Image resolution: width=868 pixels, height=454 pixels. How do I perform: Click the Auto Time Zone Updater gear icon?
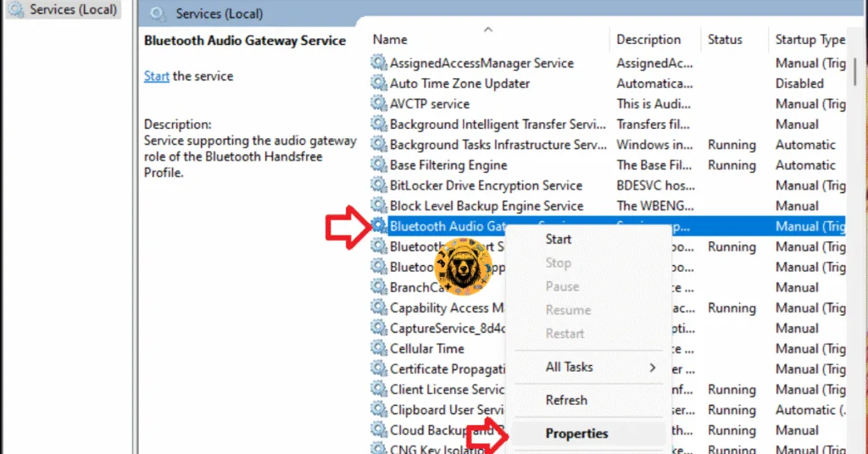point(378,83)
